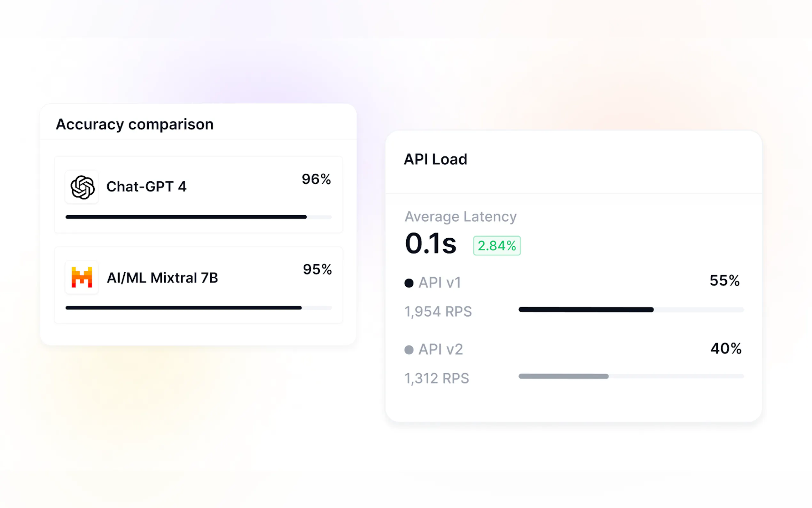Click the ChatGPT logo icon
The width and height of the screenshot is (812, 508).
point(82,187)
